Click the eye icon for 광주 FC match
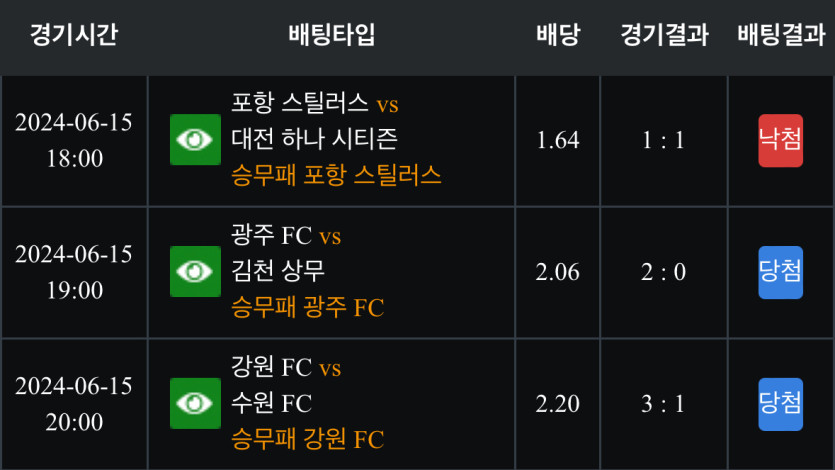835x470 pixels. click(195, 271)
